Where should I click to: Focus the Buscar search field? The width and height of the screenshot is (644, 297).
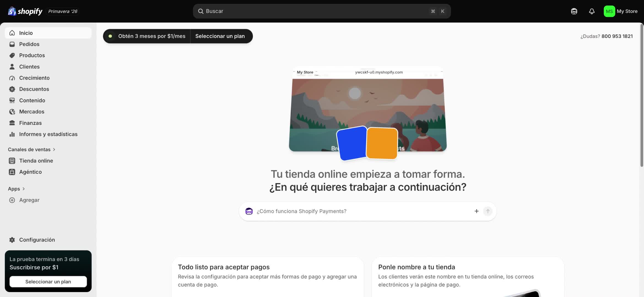pos(322,11)
